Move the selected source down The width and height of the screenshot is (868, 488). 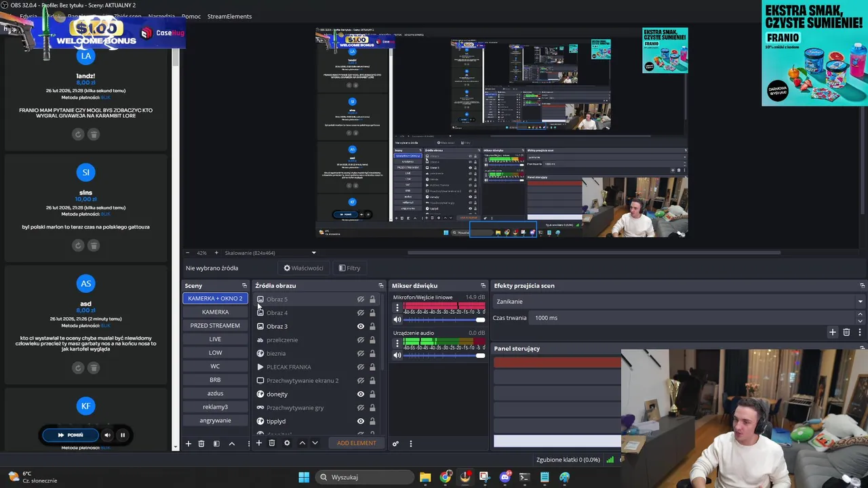point(315,443)
